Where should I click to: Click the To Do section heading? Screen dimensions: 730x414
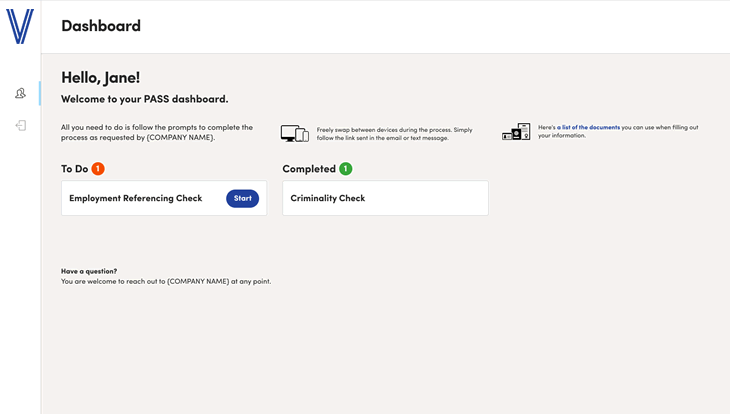(74, 169)
